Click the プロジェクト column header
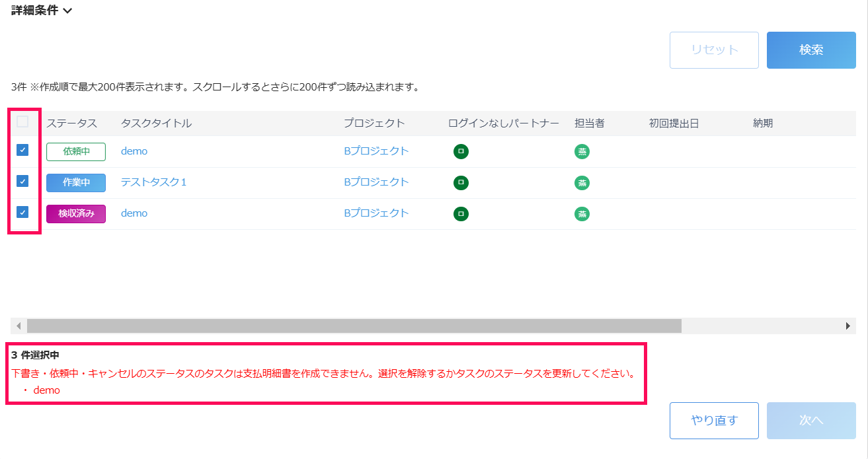This screenshot has height=459, width=868. pos(374,124)
